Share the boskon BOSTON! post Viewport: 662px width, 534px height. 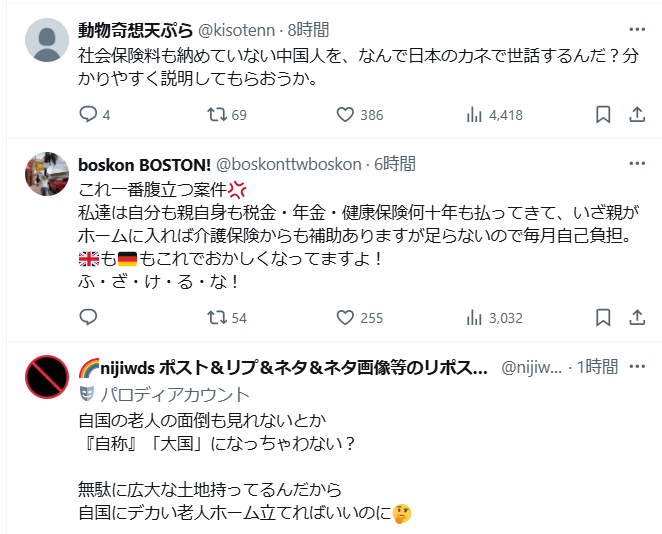[x=636, y=318]
